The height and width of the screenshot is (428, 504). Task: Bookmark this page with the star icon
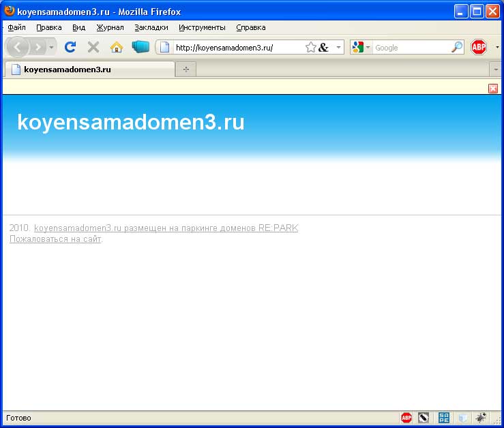click(x=310, y=48)
